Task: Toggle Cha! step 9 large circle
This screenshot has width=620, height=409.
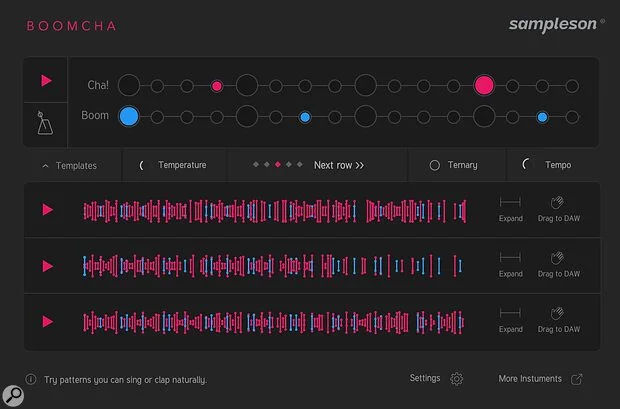Action: coord(365,85)
